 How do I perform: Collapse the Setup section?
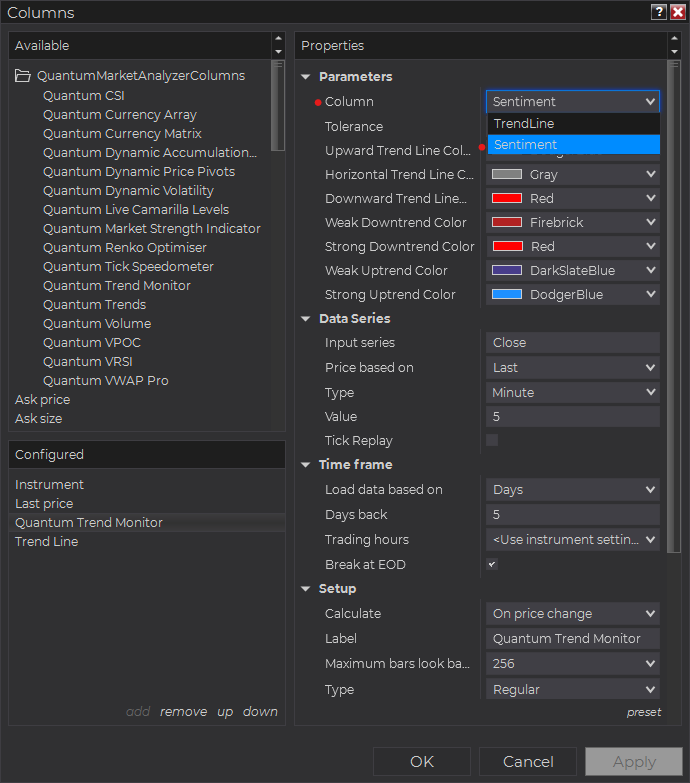pyautogui.click(x=306, y=589)
